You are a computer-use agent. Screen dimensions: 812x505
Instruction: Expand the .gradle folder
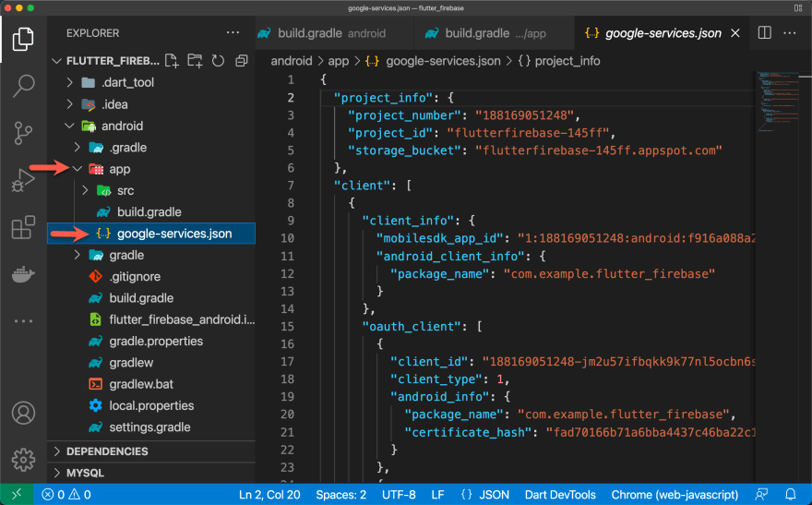[x=78, y=148]
